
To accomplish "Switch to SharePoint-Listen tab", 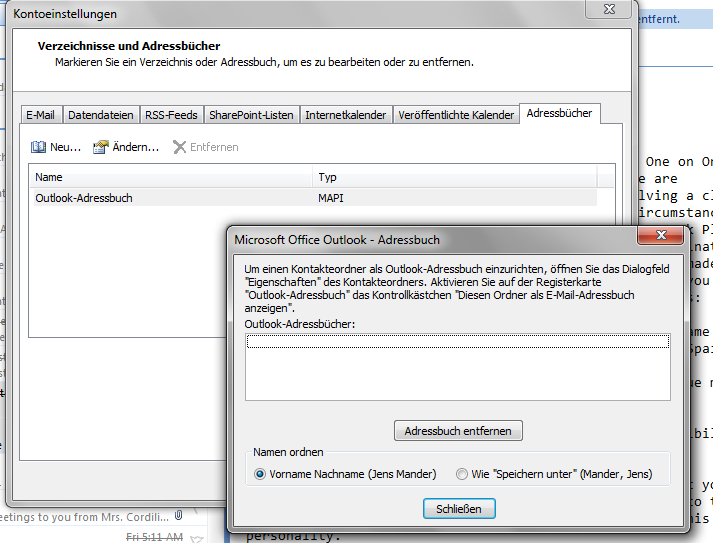I will tap(251, 115).
